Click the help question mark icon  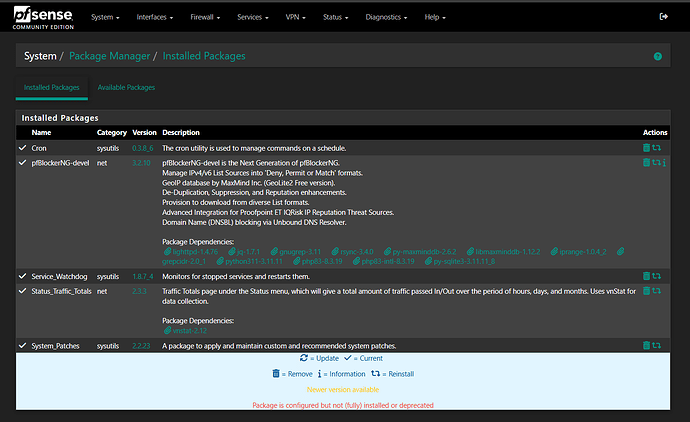(657, 57)
